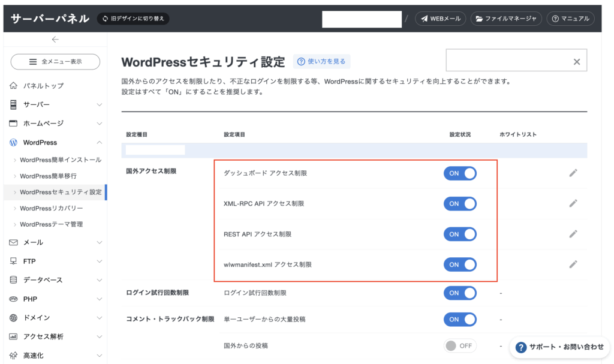
Task: Expand the FTP menu chevron
Action: click(x=100, y=261)
